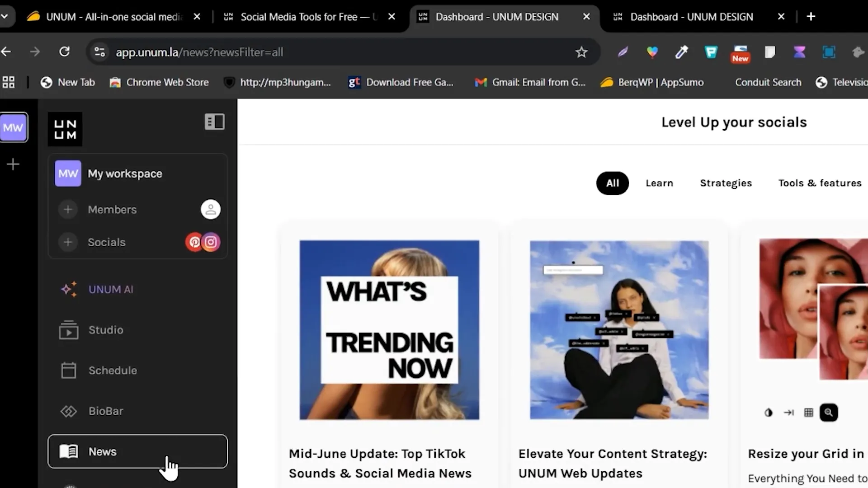This screenshot has width=868, height=488.
Task: Click the UNUM logo
Action: (65, 129)
